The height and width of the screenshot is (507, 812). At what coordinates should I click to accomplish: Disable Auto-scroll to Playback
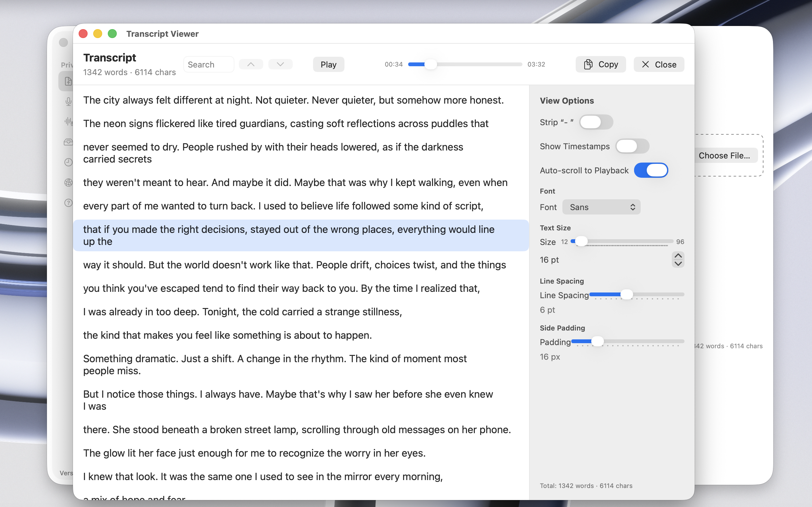click(x=651, y=170)
